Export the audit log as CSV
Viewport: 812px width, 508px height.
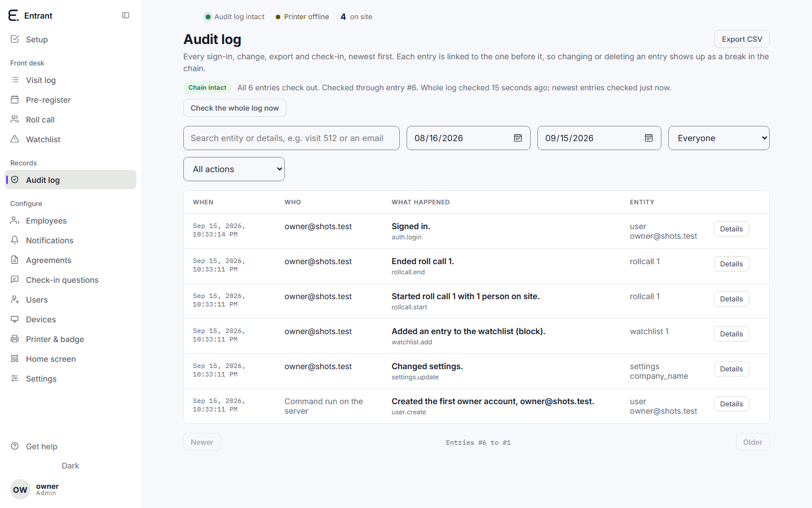pyautogui.click(x=742, y=39)
